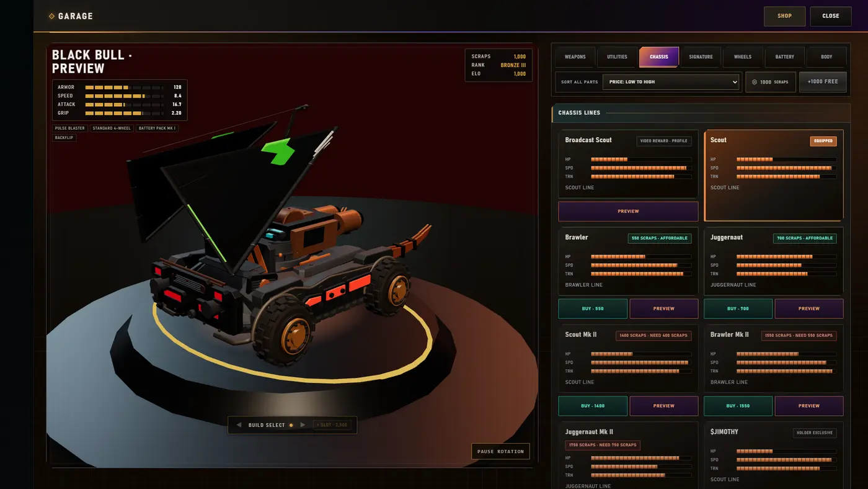Buy the Juggernaut chassis for 700

point(738,308)
